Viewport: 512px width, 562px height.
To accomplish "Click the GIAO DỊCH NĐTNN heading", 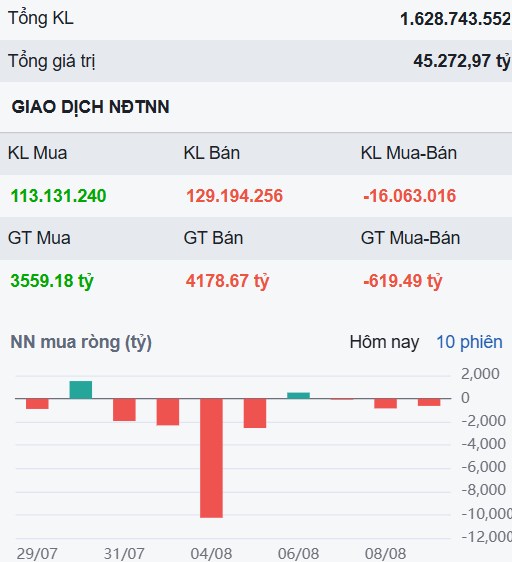I will coord(90,107).
